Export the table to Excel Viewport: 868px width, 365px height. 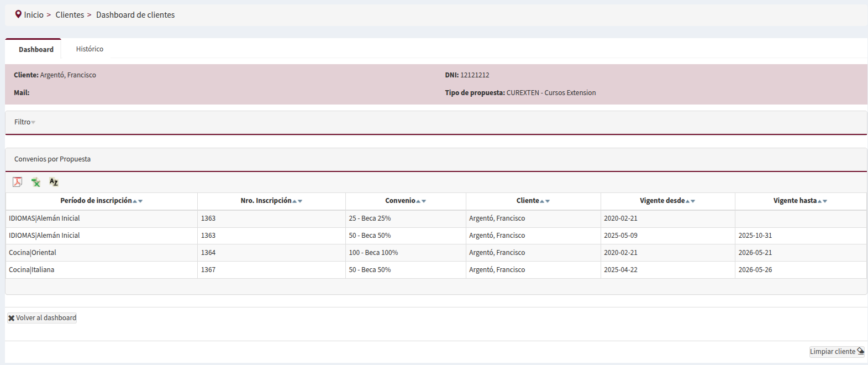[36, 182]
